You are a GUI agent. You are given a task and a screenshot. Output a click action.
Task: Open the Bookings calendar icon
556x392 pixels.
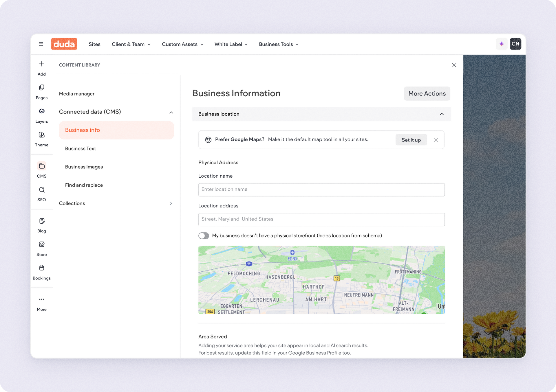point(41,268)
